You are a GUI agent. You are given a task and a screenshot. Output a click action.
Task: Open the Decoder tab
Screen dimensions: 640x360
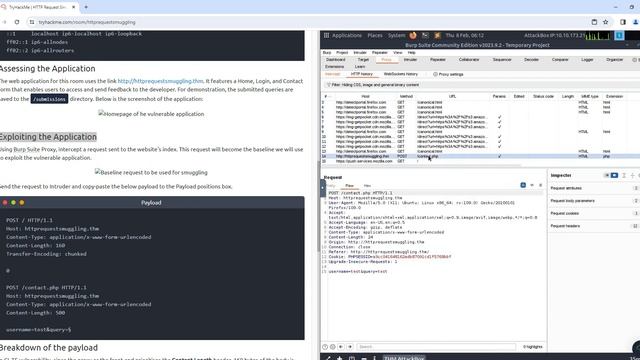pyautogui.click(x=531, y=60)
